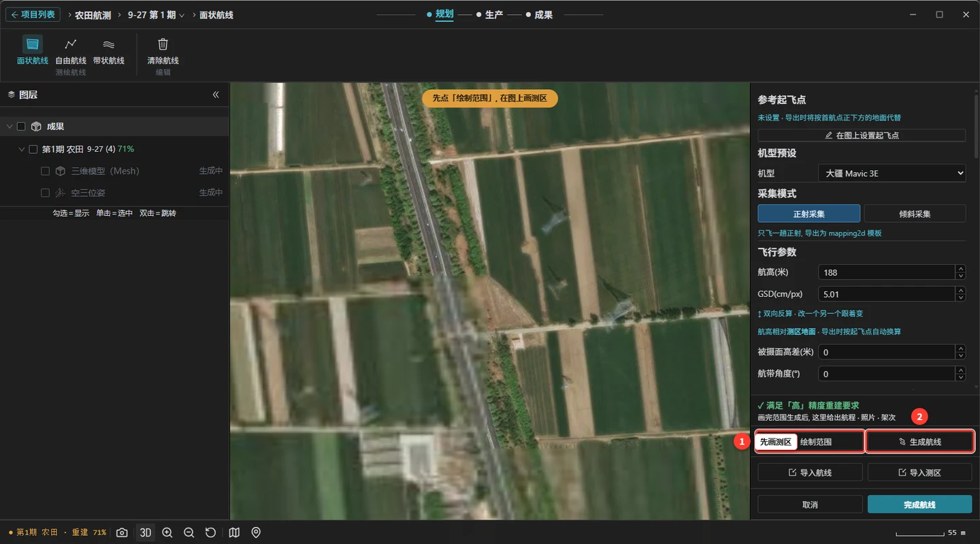Increase the 航高(米) value with up arrow
The width and height of the screenshot is (980, 544).
(x=960, y=269)
